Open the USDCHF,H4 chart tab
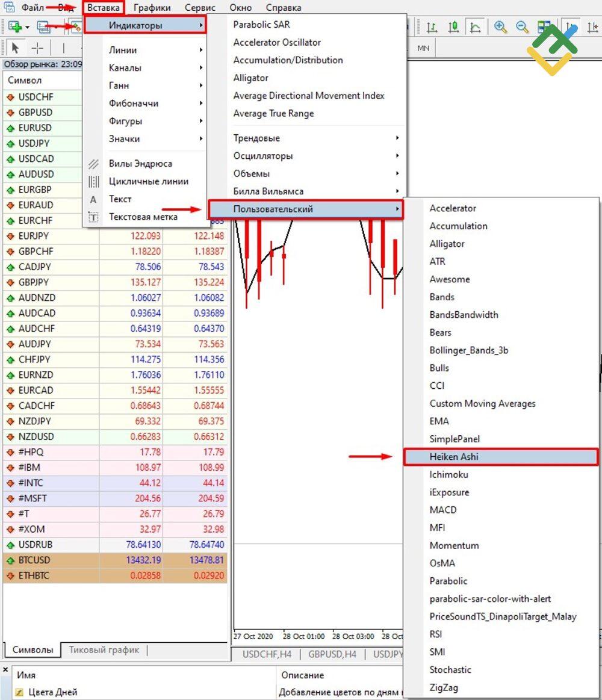Image resolution: width=602 pixels, height=700 pixels. point(267,654)
